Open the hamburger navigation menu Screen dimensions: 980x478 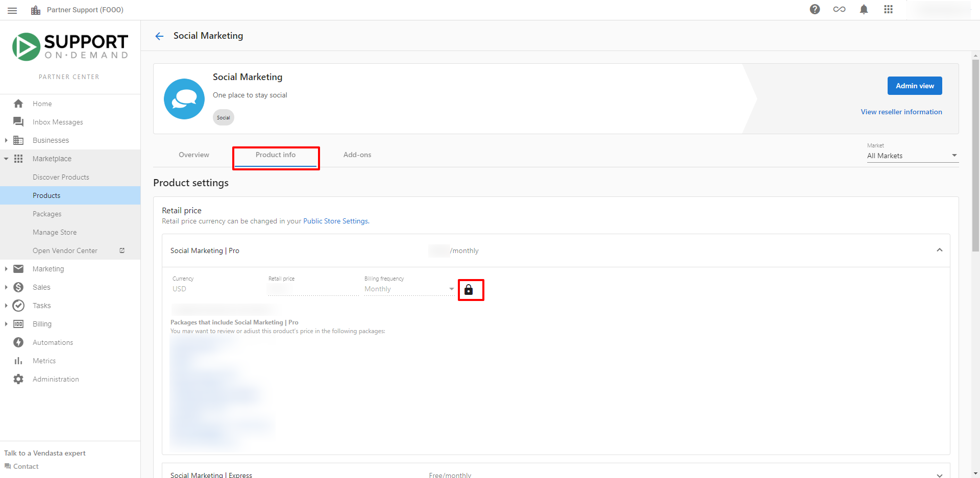click(x=12, y=10)
